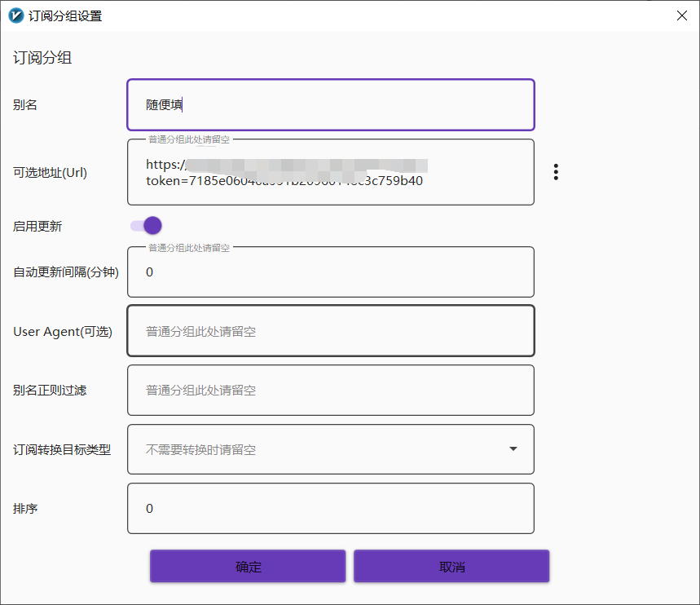Select the subscription URL text area
The image size is (700, 605).
coord(330,171)
